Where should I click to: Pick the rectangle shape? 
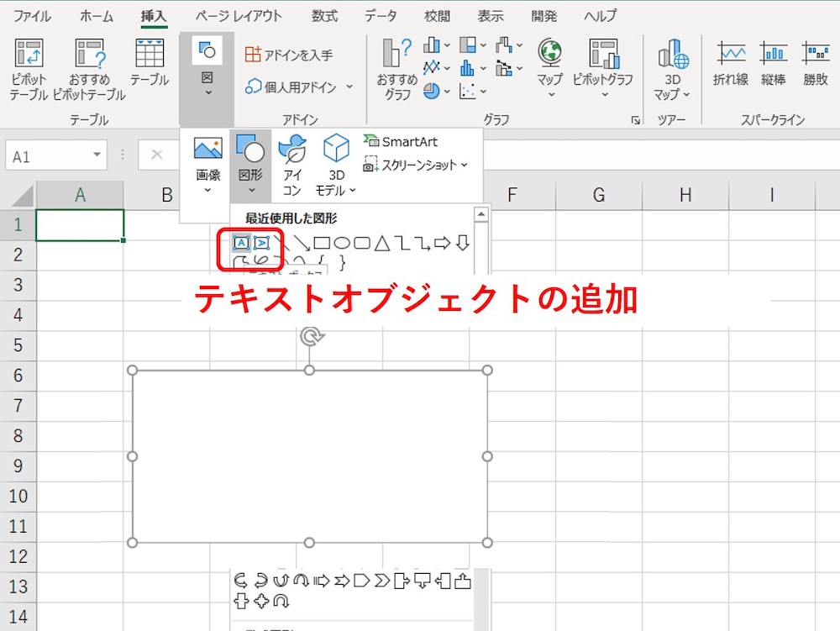(x=322, y=243)
